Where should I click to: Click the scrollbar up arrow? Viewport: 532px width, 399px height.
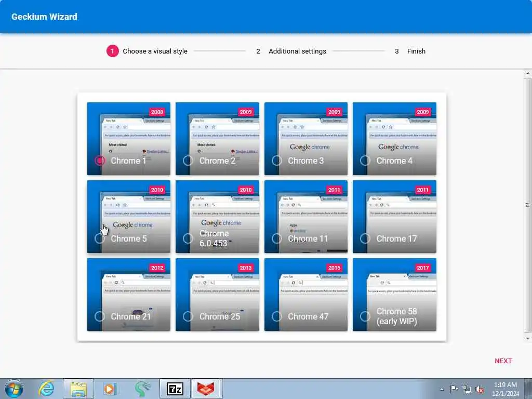528,73
